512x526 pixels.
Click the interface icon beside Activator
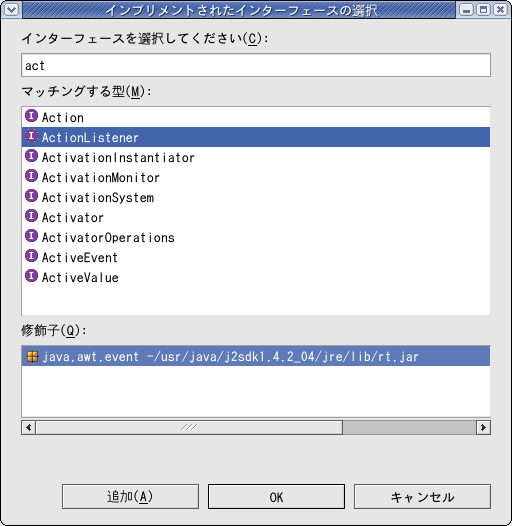click(32, 216)
